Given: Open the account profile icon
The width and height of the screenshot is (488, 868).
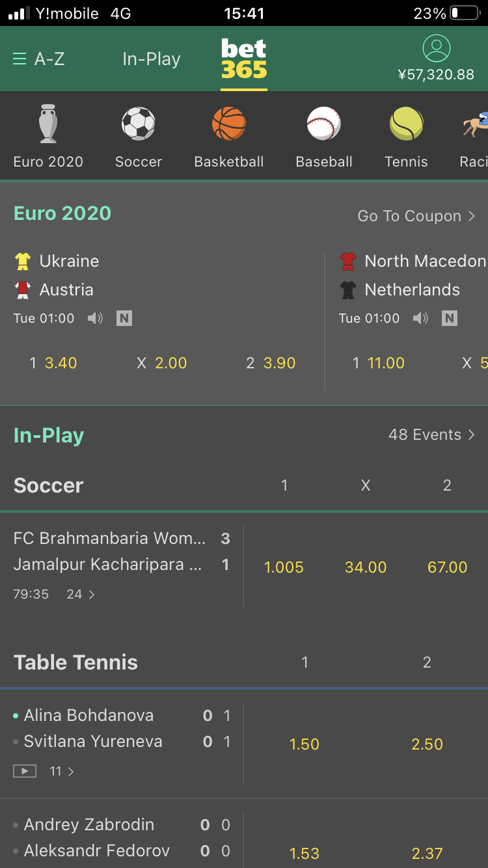Looking at the screenshot, I should pyautogui.click(x=436, y=49).
